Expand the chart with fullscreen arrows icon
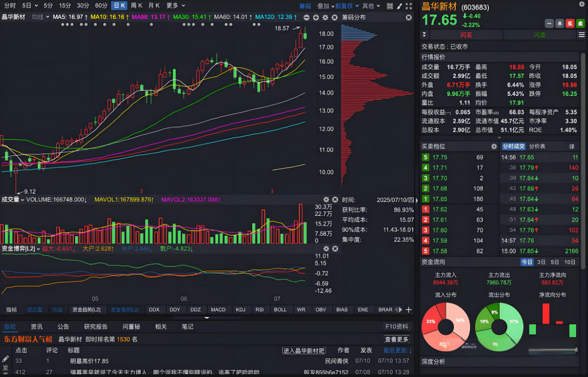This screenshot has width=588, height=377. [x=409, y=6]
